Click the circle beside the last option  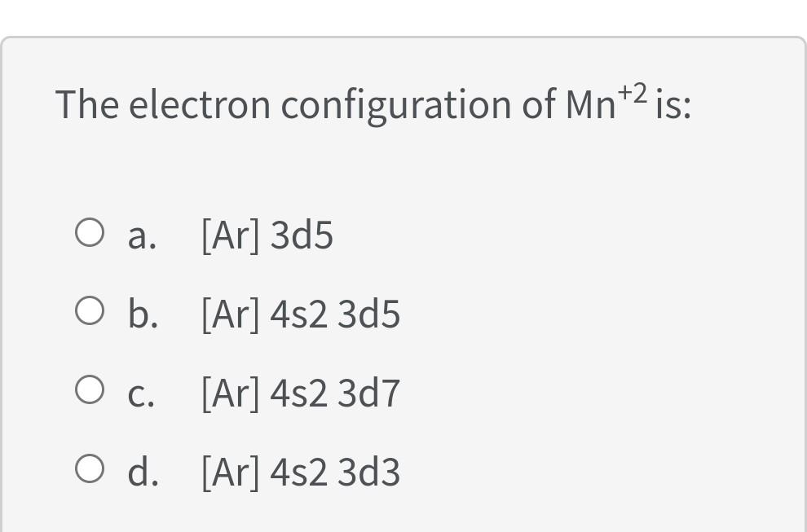click(x=90, y=468)
